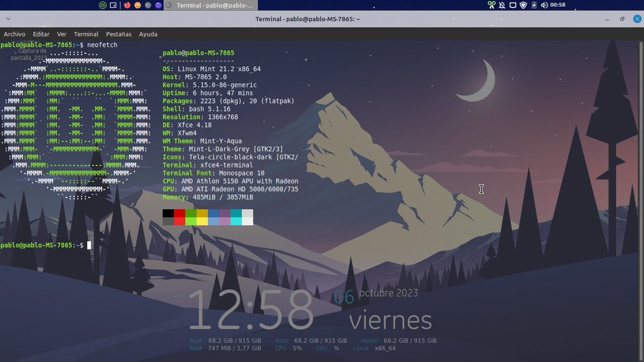Click the workspace switcher in the panel
This screenshot has width=644, height=362.
point(113,5)
